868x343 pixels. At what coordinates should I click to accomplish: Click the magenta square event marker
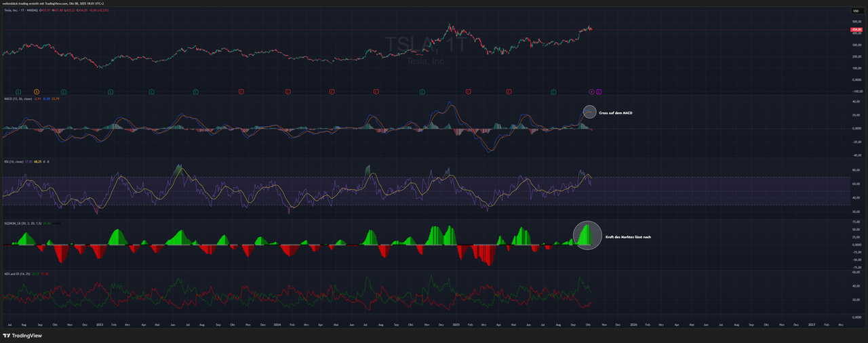click(x=599, y=92)
